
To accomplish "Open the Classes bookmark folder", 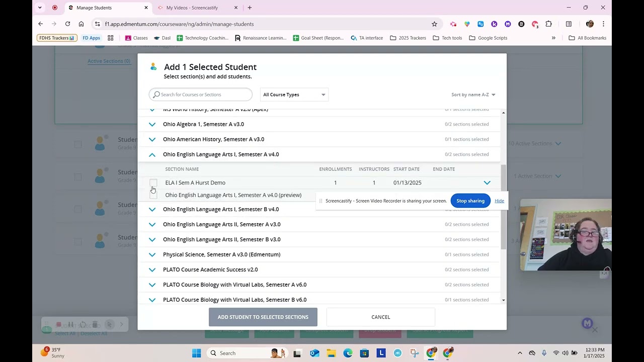I will pyautogui.click(x=136, y=38).
